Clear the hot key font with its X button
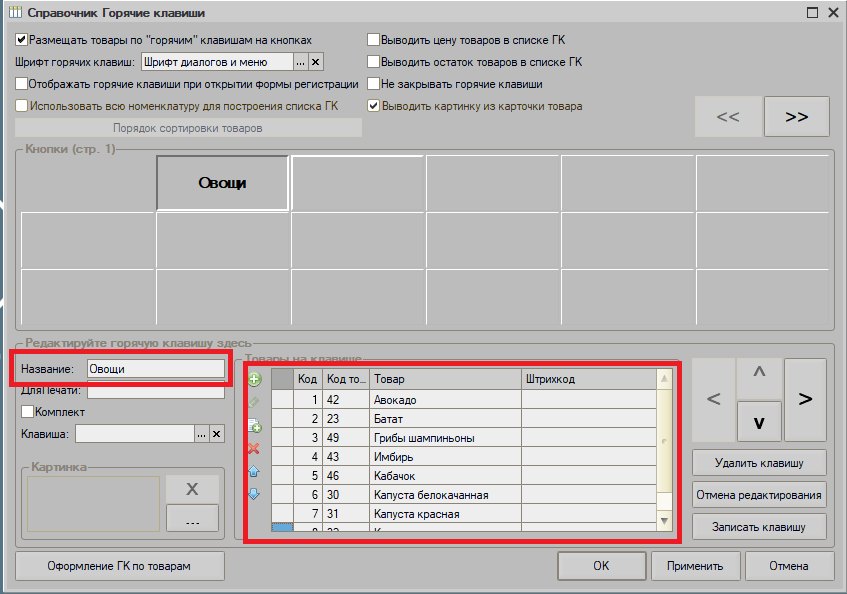Image resolution: width=847 pixels, height=594 pixels. coord(315,62)
